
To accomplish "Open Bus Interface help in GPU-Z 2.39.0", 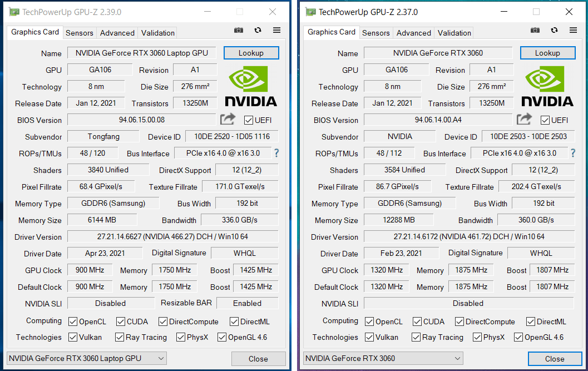I will click(276, 153).
